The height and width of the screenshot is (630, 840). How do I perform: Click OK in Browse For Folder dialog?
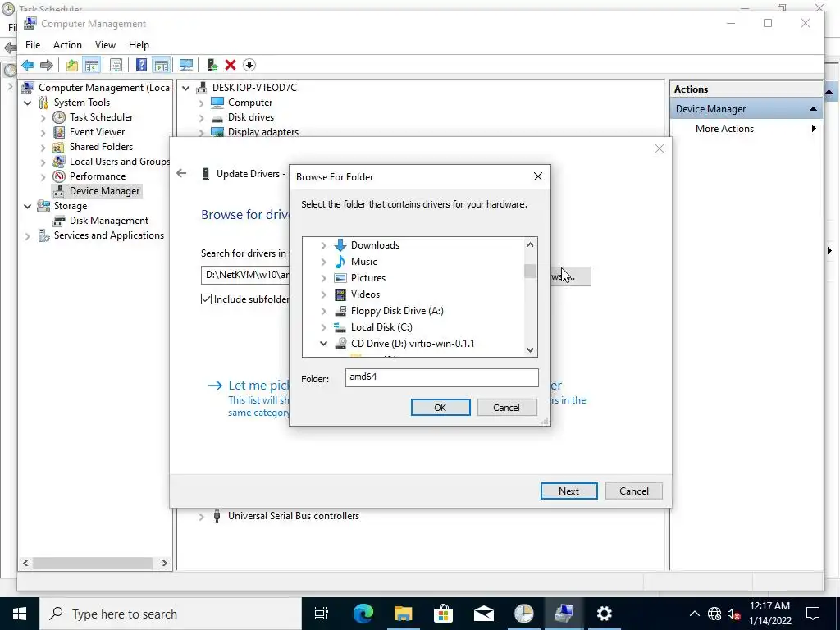441,408
